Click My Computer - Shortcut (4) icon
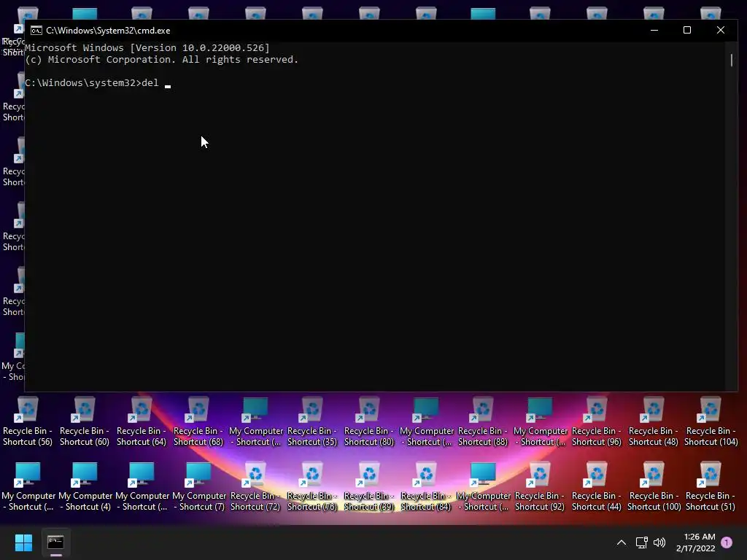Image resolution: width=747 pixels, height=560 pixels. [85, 486]
